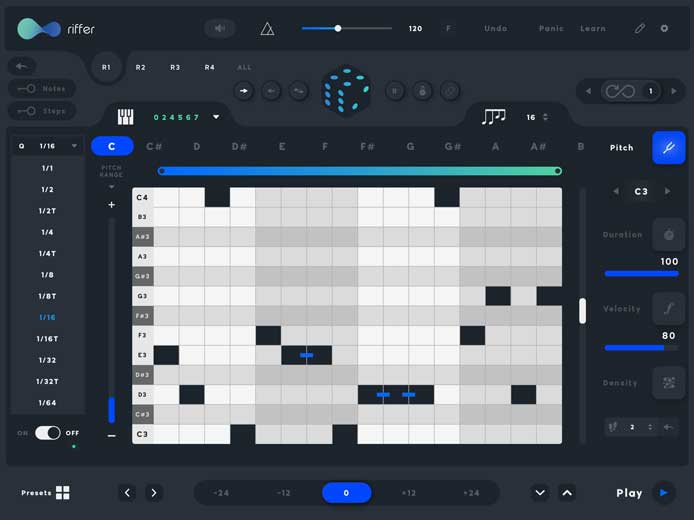Select the F# root note
This screenshot has width=694, height=520.
(367, 146)
